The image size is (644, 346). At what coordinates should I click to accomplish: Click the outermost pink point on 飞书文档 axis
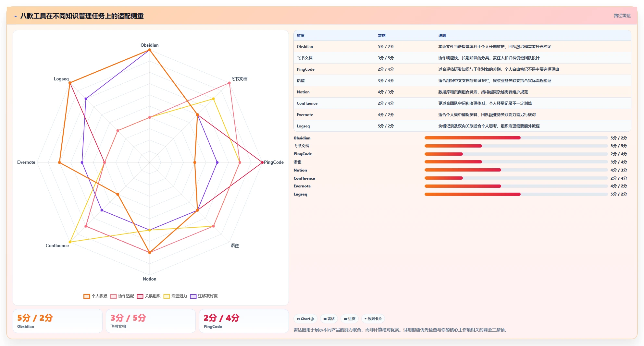[229, 83]
